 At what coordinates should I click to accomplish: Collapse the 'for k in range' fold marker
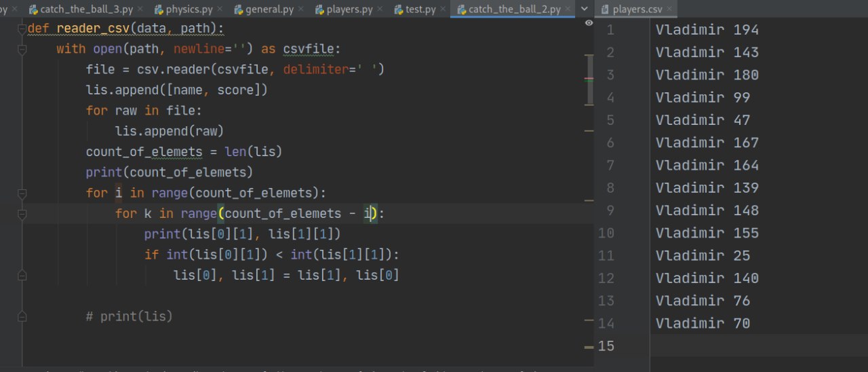tap(22, 214)
